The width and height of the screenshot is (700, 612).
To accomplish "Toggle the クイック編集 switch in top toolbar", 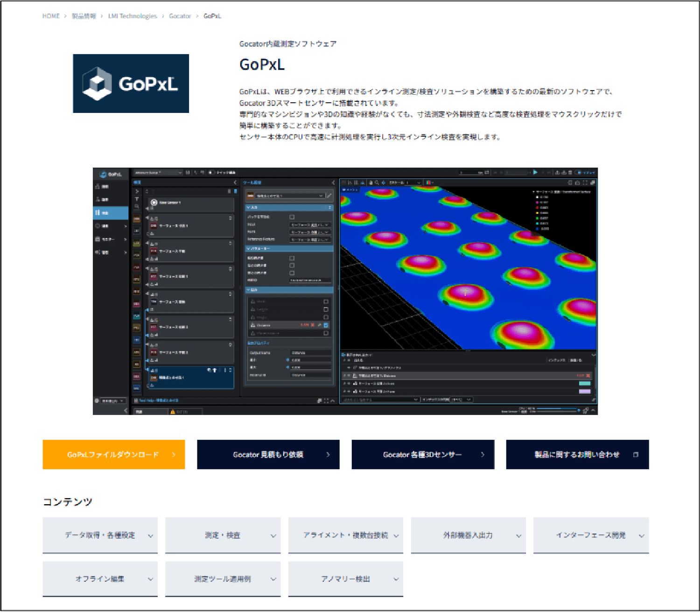I will 211,172.
